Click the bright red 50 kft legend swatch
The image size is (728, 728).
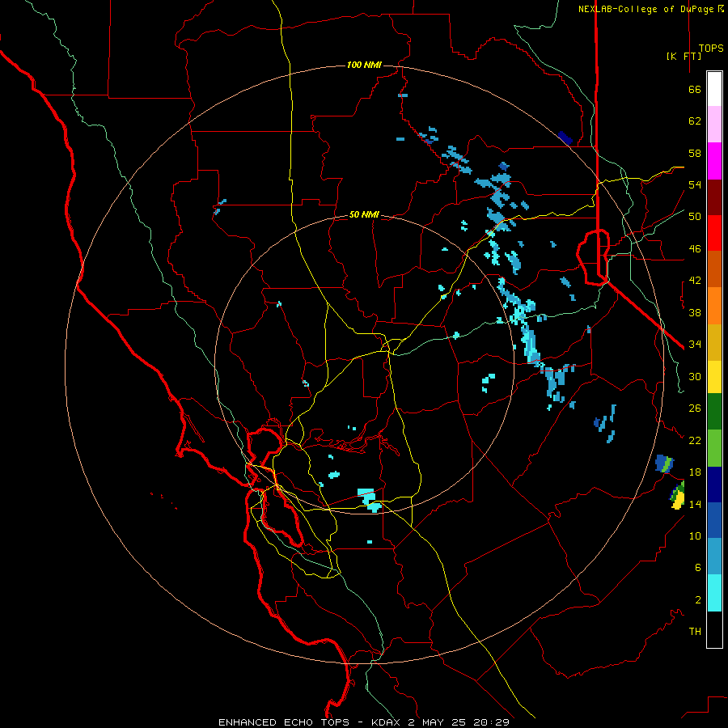point(714,233)
